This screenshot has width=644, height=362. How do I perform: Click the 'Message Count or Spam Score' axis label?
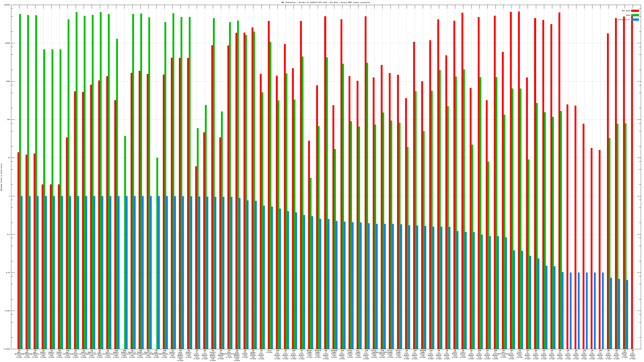click(1, 177)
